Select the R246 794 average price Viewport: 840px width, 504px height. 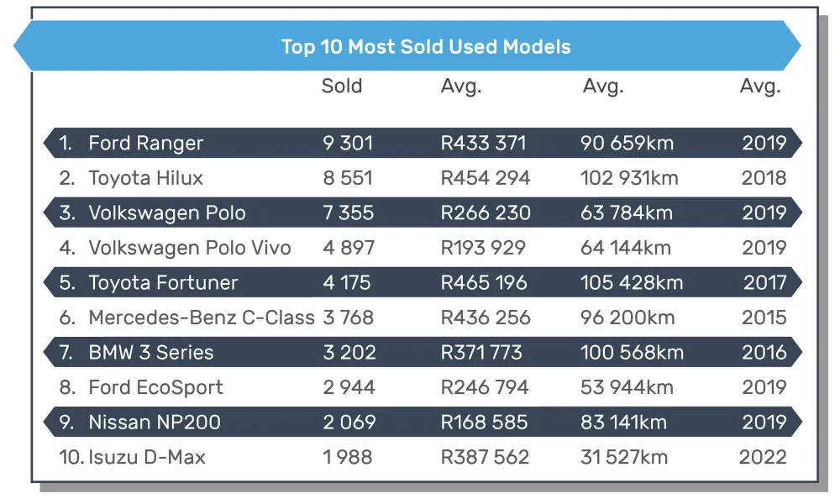[485, 387]
